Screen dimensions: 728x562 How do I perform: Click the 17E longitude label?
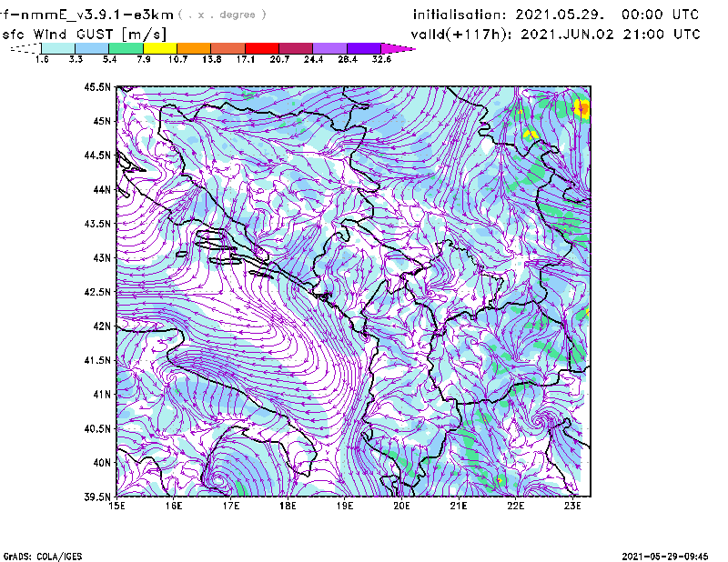231,506
